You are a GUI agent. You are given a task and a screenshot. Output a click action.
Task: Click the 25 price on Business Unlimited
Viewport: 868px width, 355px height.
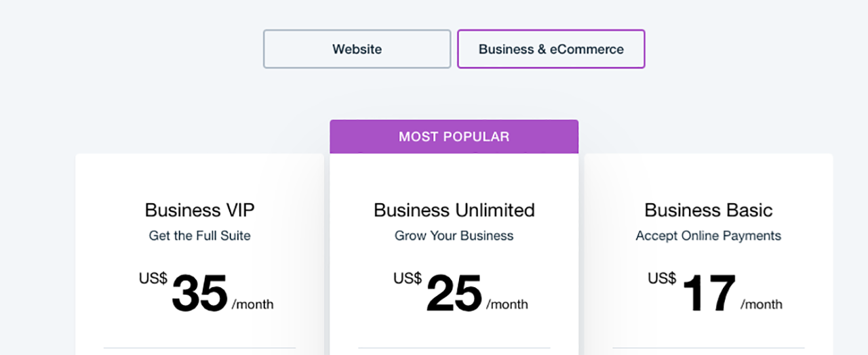[454, 293]
